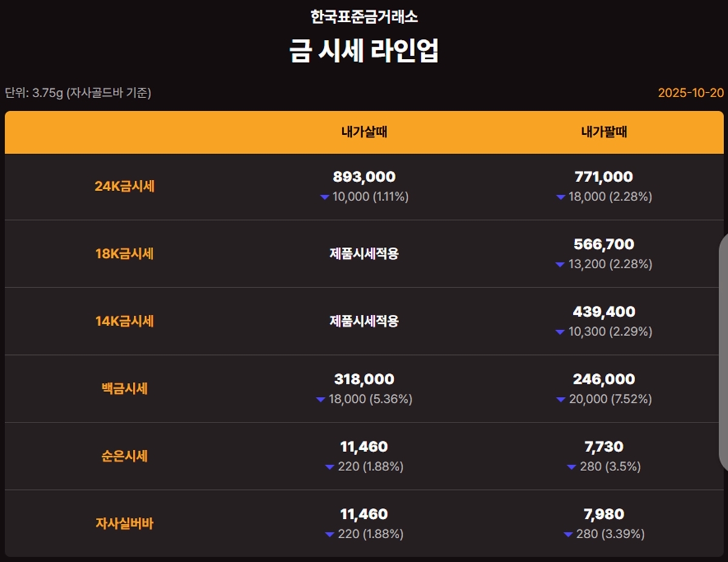The height and width of the screenshot is (562, 728).
Task: Select the 18K금시세 row label
Action: [124, 254]
